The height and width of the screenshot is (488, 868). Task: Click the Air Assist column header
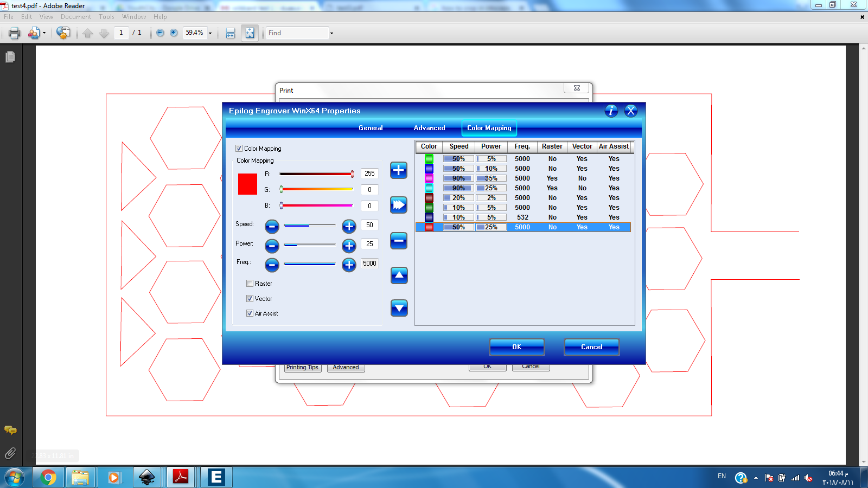point(614,146)
